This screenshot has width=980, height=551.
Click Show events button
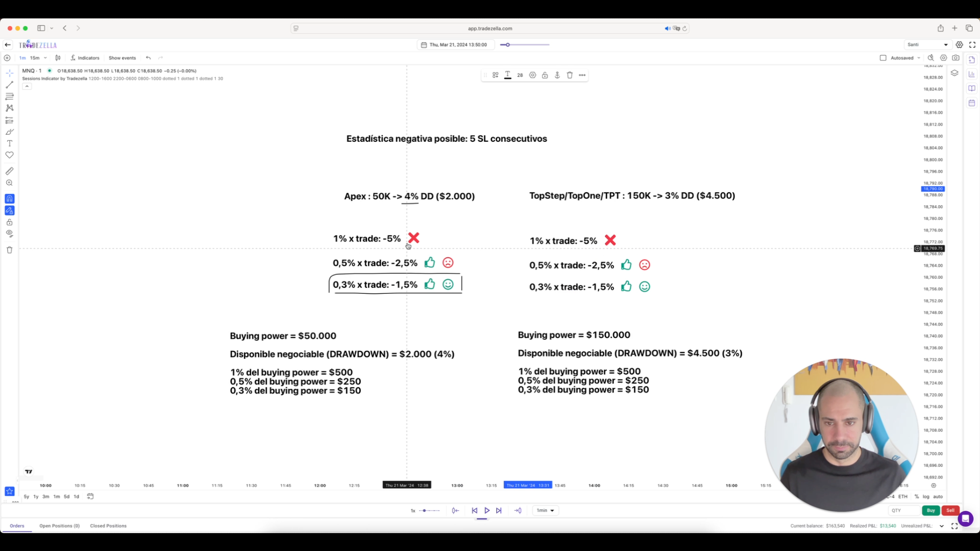122,58
